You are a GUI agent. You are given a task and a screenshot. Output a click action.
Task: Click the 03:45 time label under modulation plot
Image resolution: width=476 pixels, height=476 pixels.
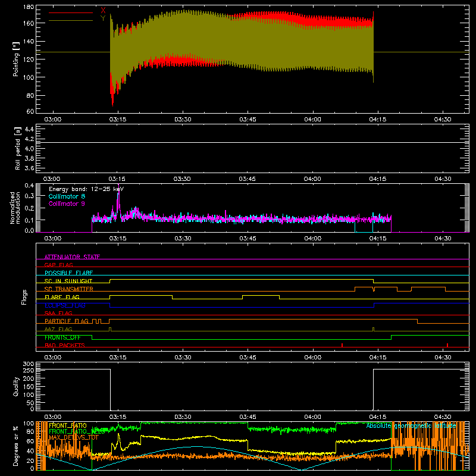[248, 239]
